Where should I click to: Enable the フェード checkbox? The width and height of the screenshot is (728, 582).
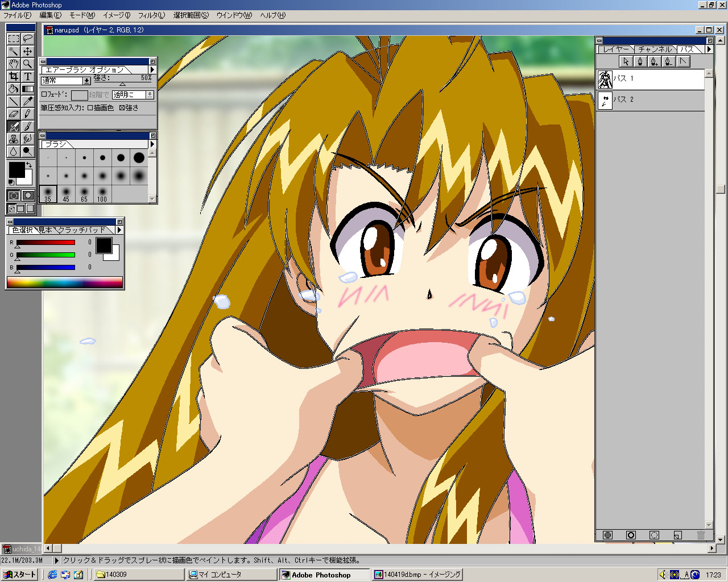click(44, 94)
